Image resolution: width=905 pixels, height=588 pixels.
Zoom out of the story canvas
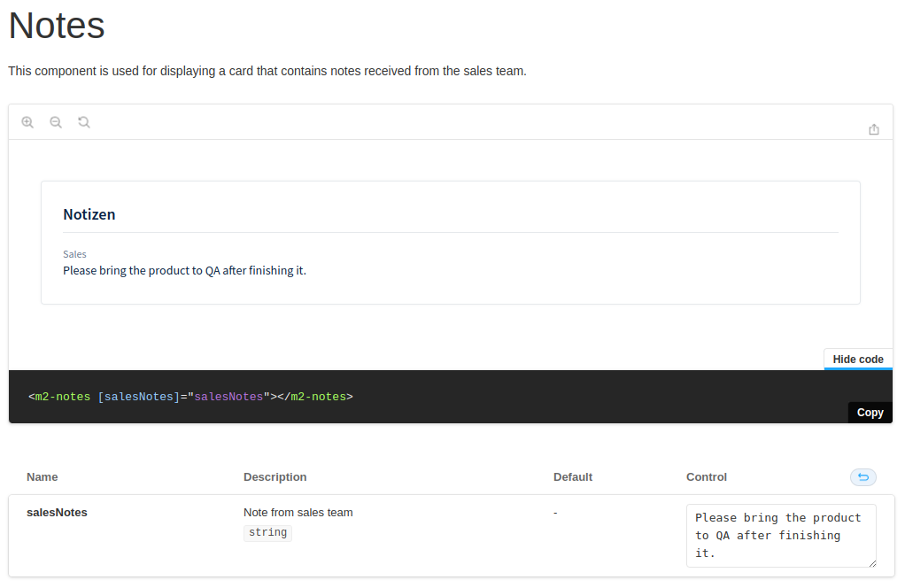tap(56, 121)
